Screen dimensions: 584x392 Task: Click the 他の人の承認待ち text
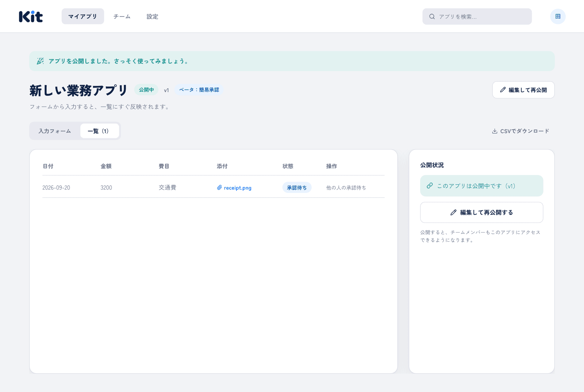(346, 187)
